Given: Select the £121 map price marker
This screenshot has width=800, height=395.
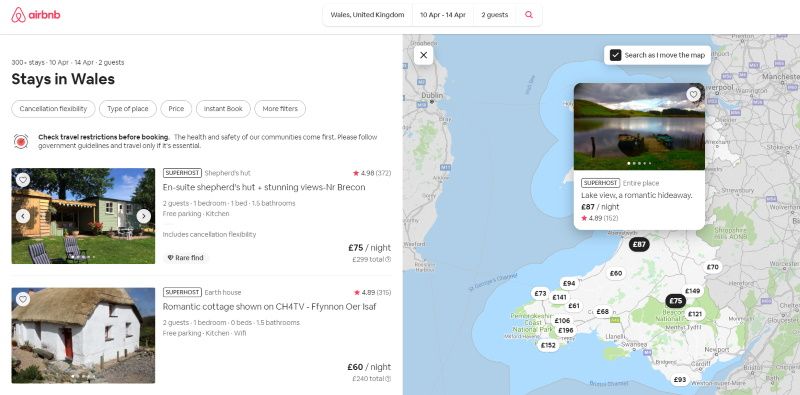Looking at the screenshot, I should click(x=694, y=314).
